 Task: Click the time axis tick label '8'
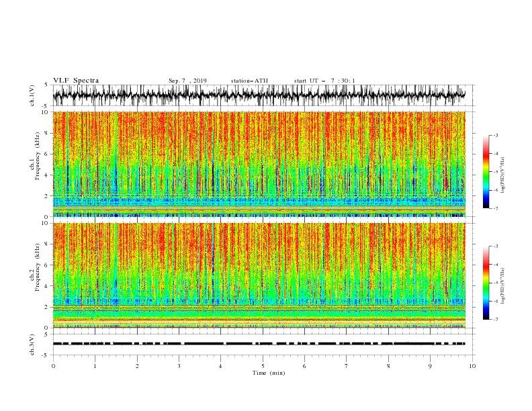click(388, 366)
